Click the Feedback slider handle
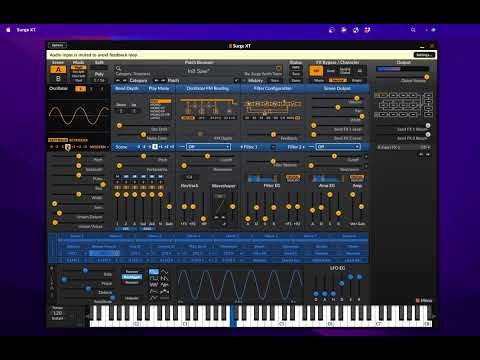Viewport: 480px width, 360px height. coord(273,134)
